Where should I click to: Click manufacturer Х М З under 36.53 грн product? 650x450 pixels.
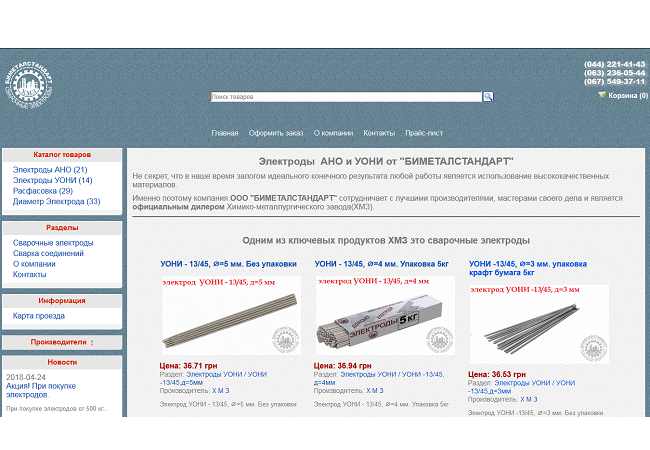coord(529,399)
